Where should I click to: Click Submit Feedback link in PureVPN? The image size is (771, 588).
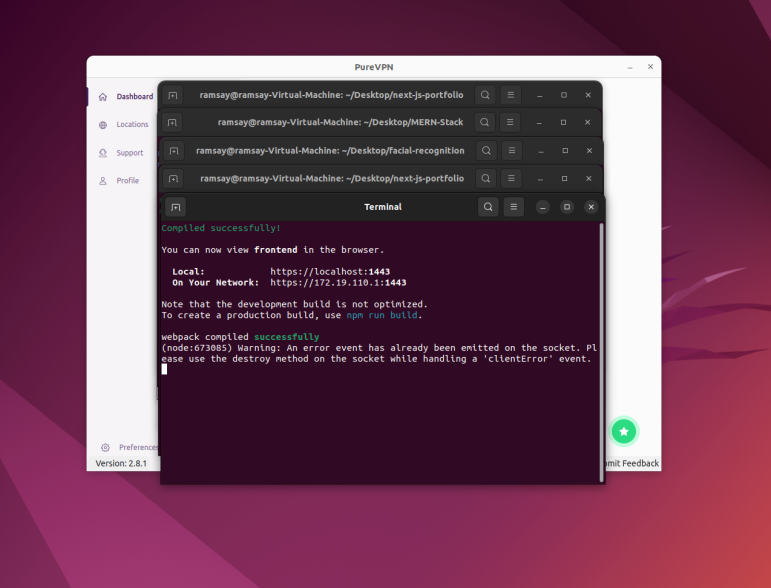click(631, 464)
